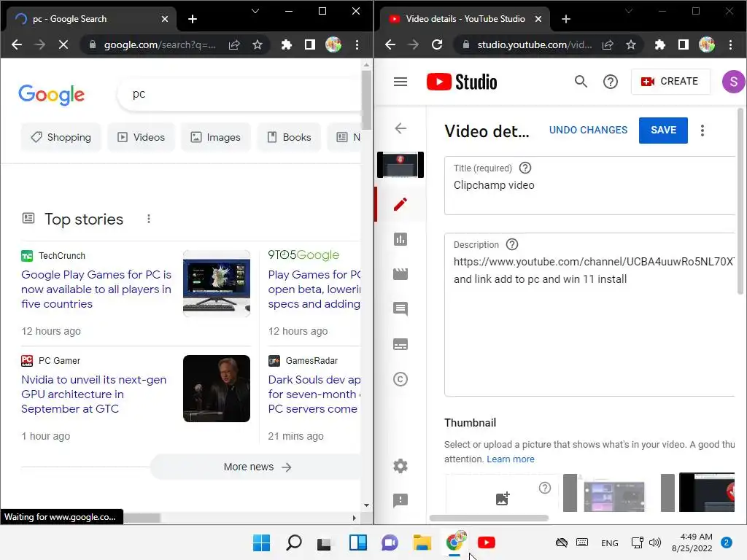Image resolution: width=747 pixels, height=560 pixels.
Task: Click the Google page horizontal scrollbar
Action: (142, 518)
